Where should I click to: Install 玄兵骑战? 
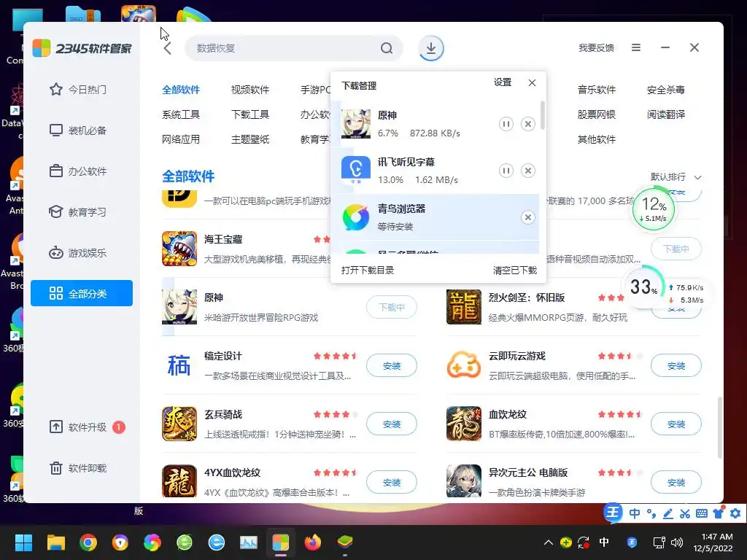(392, 424)
